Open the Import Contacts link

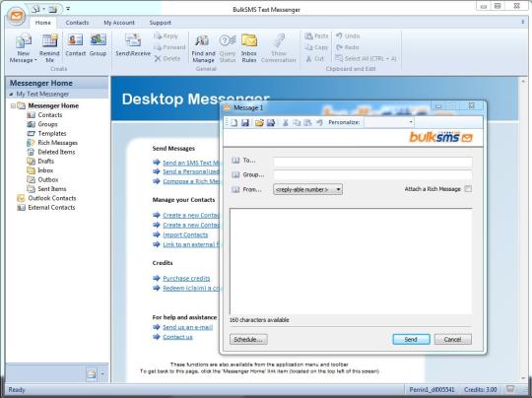click(x=185, y=234)
